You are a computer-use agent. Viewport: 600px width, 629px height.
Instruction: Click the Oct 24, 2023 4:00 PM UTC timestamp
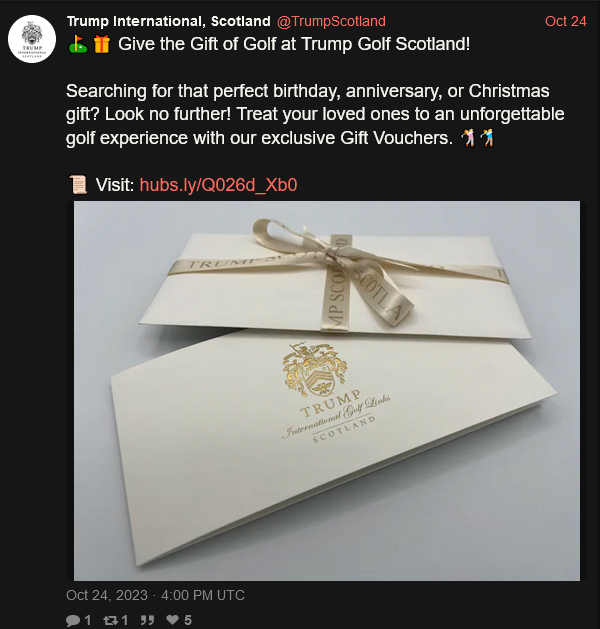pyautogui.click(x=155, y=595)
